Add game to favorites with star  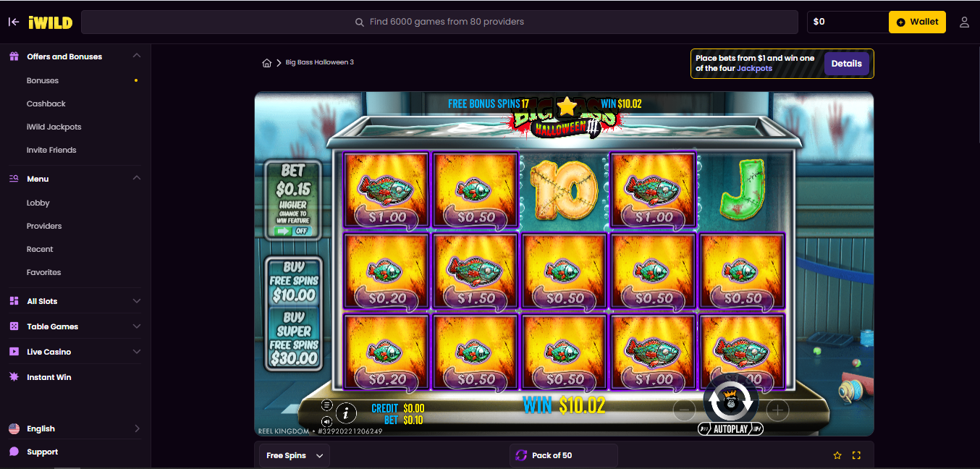(837, 455)
